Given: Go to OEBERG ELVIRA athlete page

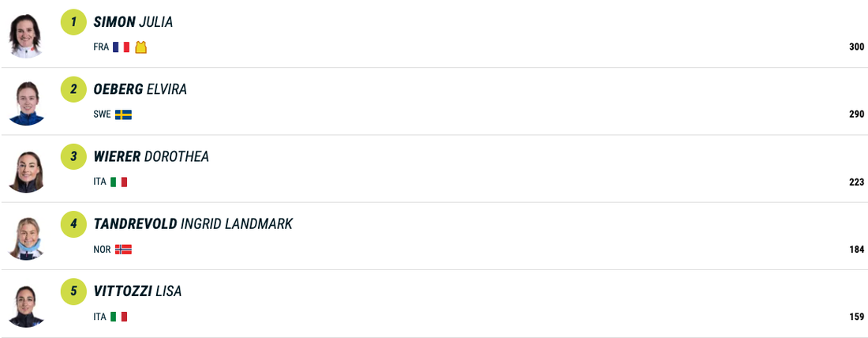Looking at the screenshot, I should [x=140, y=89].
